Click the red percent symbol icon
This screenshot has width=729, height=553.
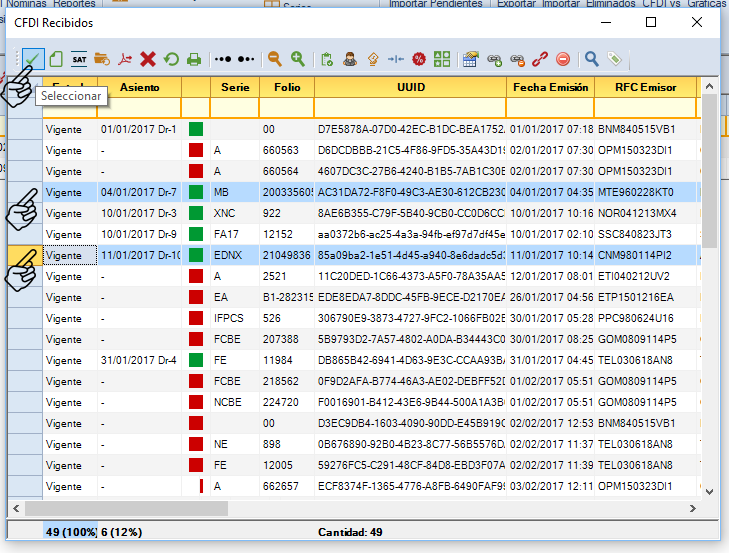pyautogui.click(x=419, y=60)
